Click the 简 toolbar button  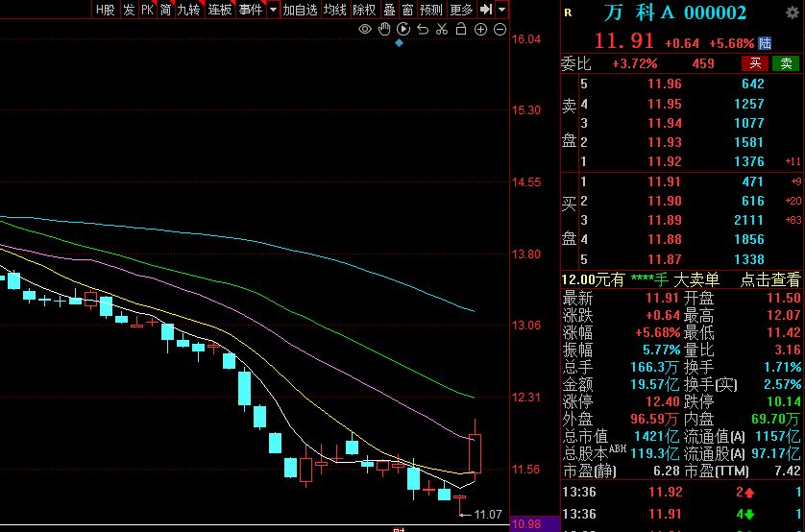point(165,10)
